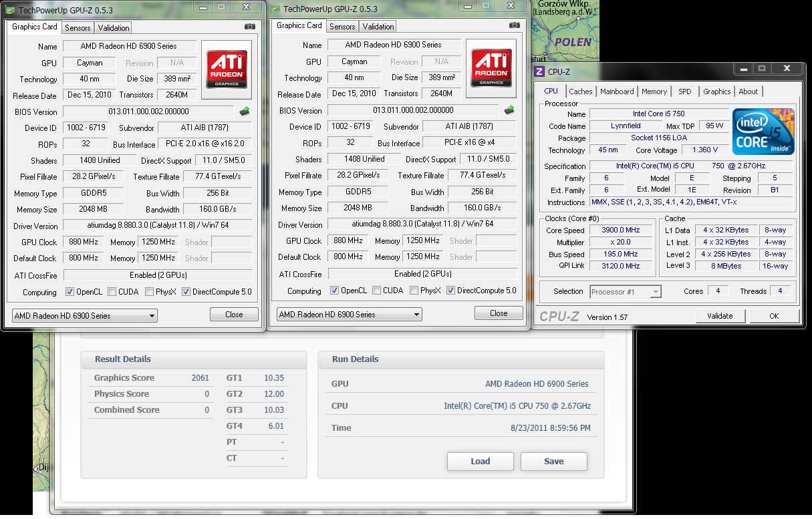Toggle OpenCL checkbox in left GPU-Z

pyautogui.click(x=70, y=292)
